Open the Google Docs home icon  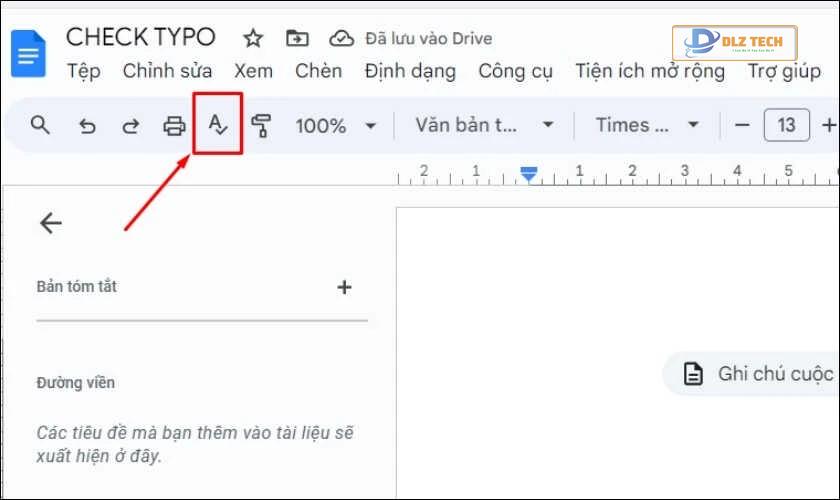click(x=28, y=54)
